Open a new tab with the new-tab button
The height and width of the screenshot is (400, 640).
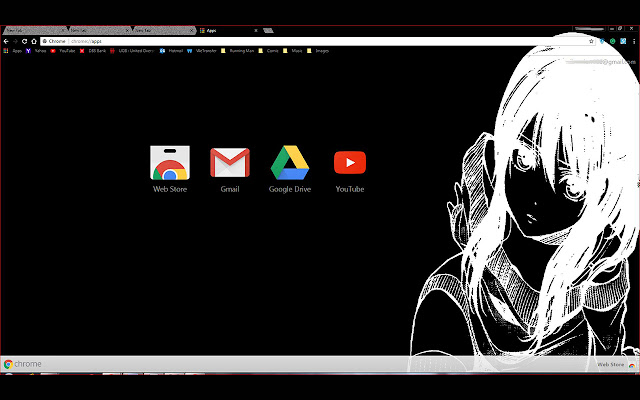point(268,31)
